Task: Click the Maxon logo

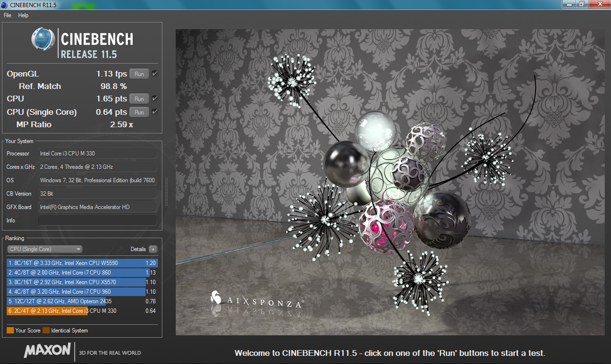Action: (47, 350)
